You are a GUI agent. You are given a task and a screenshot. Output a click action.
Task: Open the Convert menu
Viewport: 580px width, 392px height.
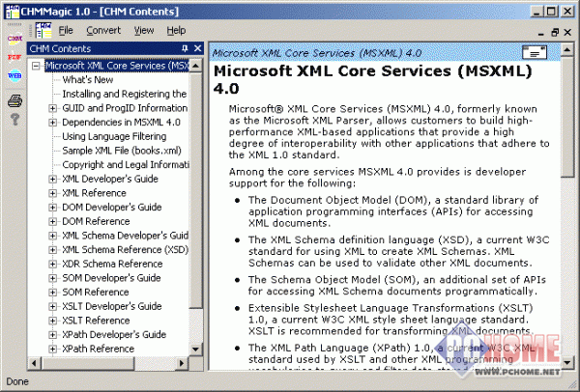point(103,31)
